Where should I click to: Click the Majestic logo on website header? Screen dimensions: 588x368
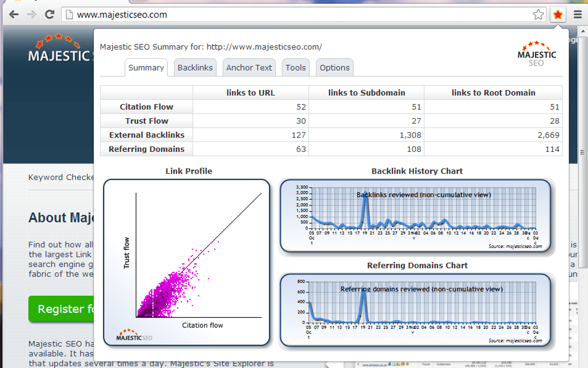click(60, 48)
